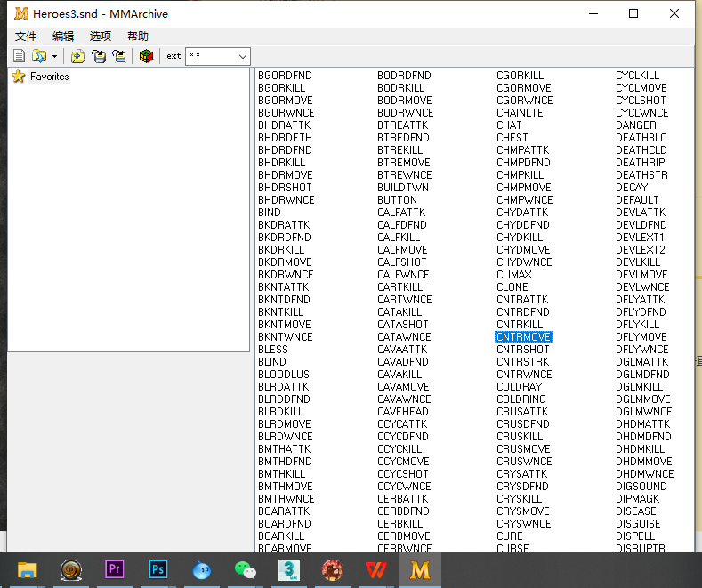The image size is (702, 588).
Task: Click the Favorites star icon
Action: (x=19, y=77)
